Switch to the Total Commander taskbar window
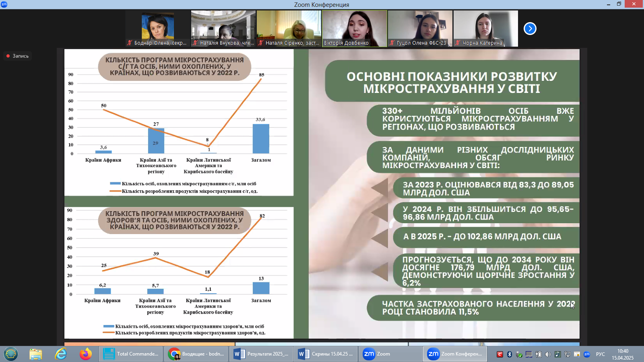Screen dimensions: 644x362 tap(131, 354)
